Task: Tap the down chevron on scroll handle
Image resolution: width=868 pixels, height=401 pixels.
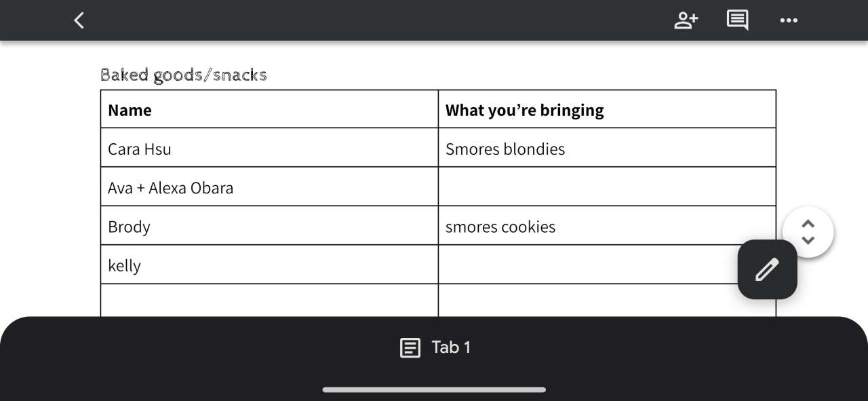Action: [x=808, y=240]
